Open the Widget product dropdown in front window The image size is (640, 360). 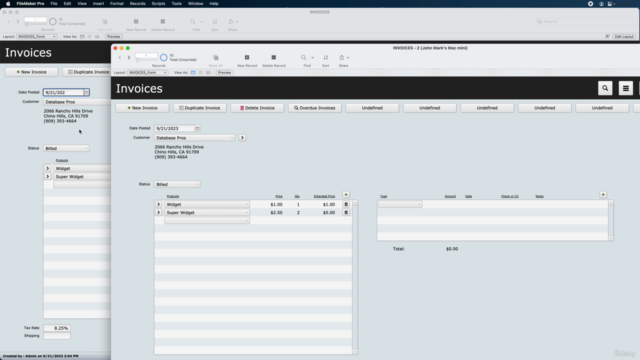click(x=207, y=204)
